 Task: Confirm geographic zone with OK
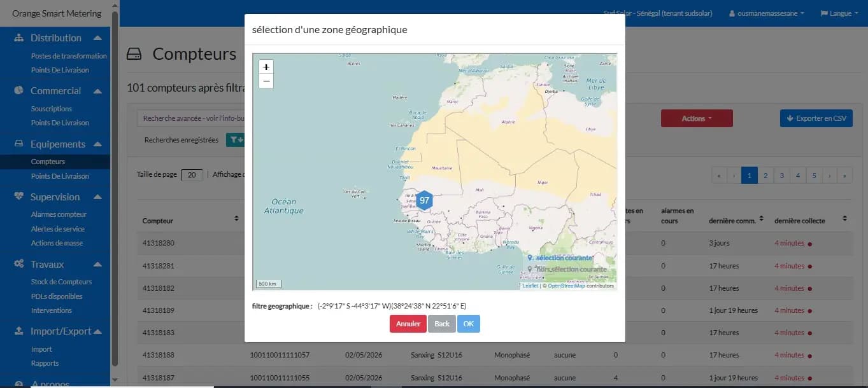point(469,324)
